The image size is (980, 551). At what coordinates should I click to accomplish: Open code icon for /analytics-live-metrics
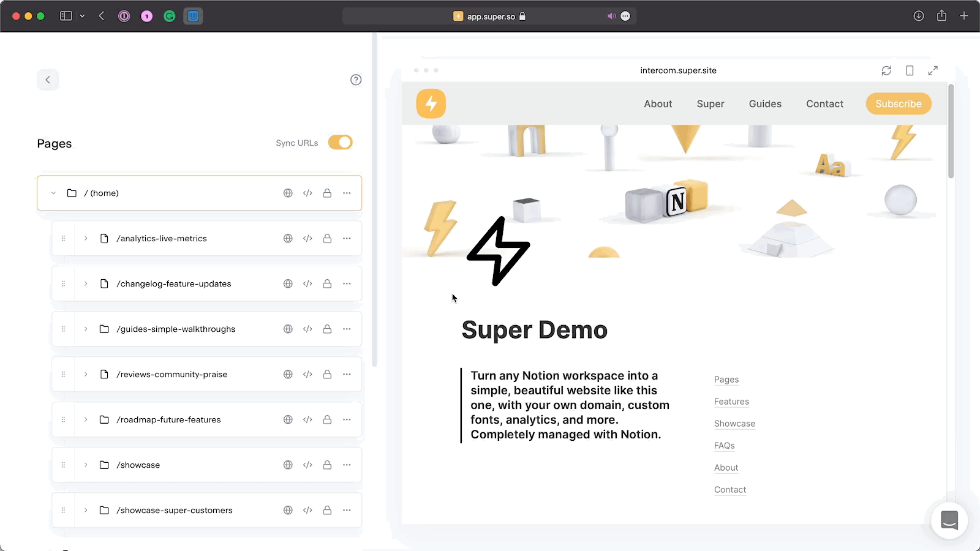tap(307, 238)
